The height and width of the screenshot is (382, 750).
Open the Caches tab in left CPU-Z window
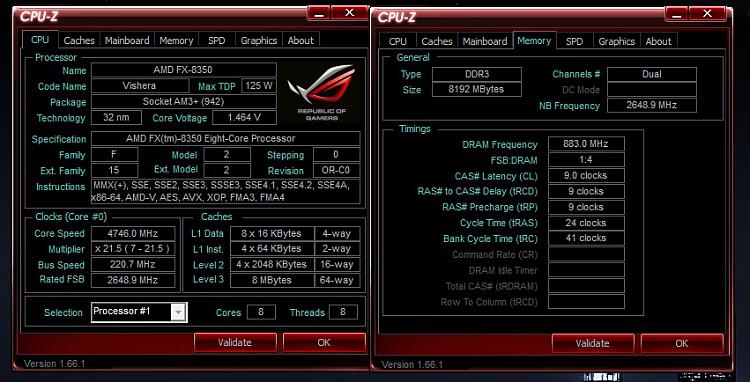click(79, 41)
